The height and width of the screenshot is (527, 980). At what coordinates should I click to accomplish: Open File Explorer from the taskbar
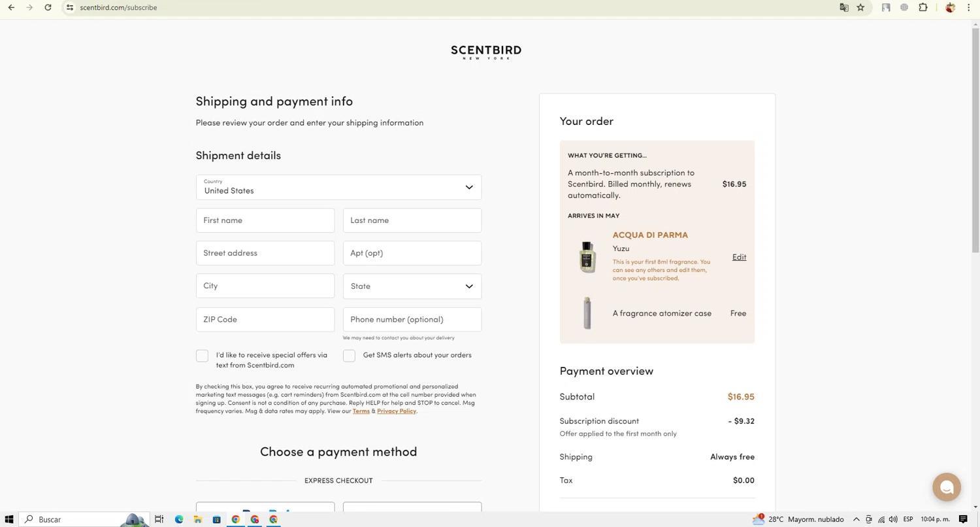197,519
